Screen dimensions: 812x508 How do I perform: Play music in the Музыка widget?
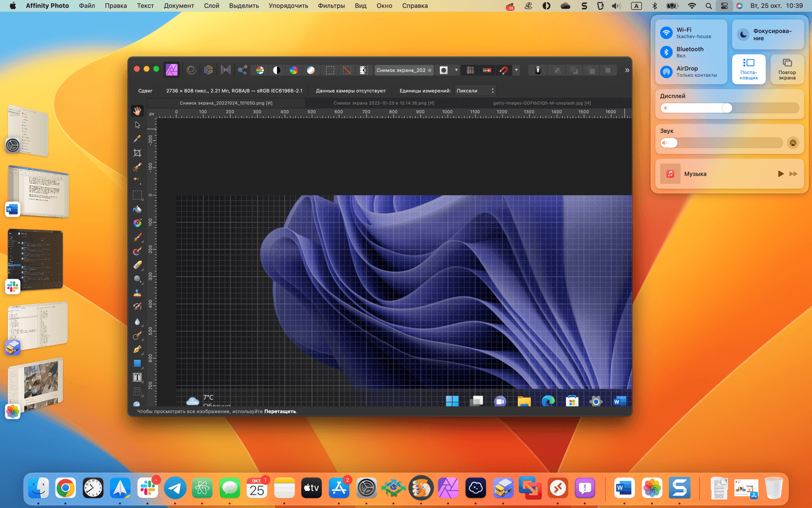(x=780, y=174)
